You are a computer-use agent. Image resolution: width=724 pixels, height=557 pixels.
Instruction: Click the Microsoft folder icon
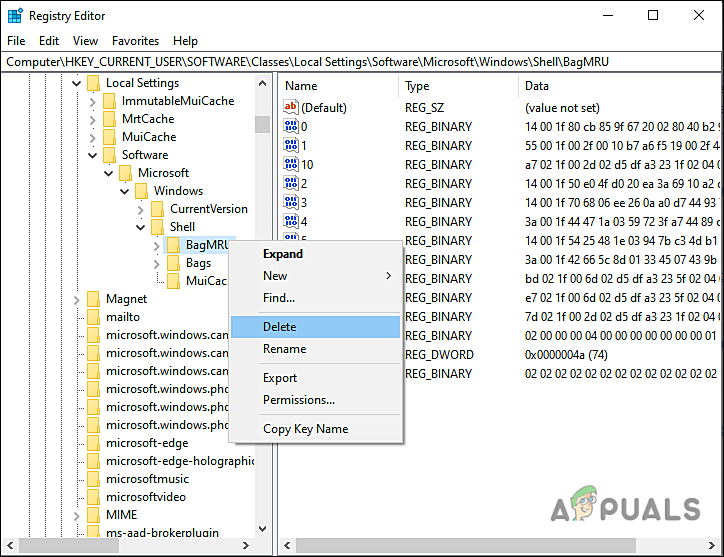126,173
